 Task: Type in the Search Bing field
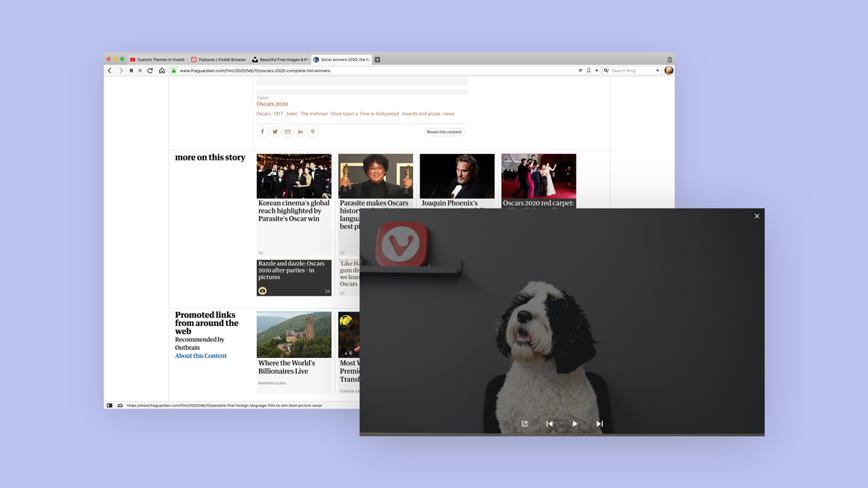[632, 71]
